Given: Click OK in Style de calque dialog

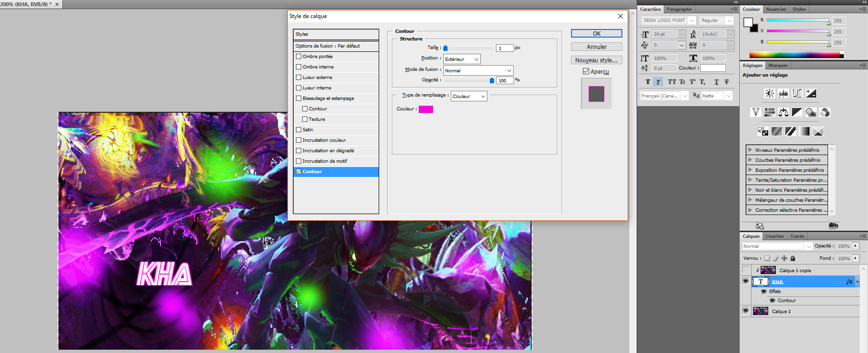Looking at the screenshot, I should pos(597,33).
